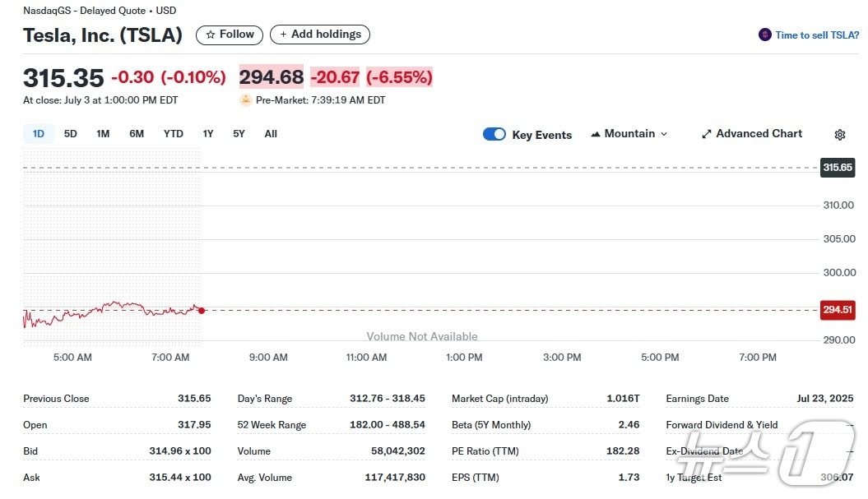
Task: Click the purple Time to sell icon
Action: [x=765, y=35]
